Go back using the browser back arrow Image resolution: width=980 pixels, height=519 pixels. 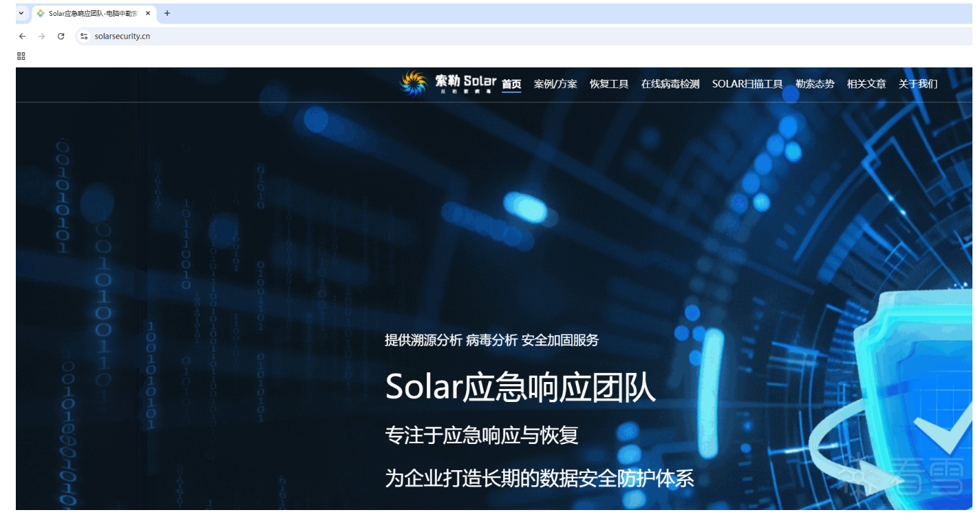click(22, 36)
